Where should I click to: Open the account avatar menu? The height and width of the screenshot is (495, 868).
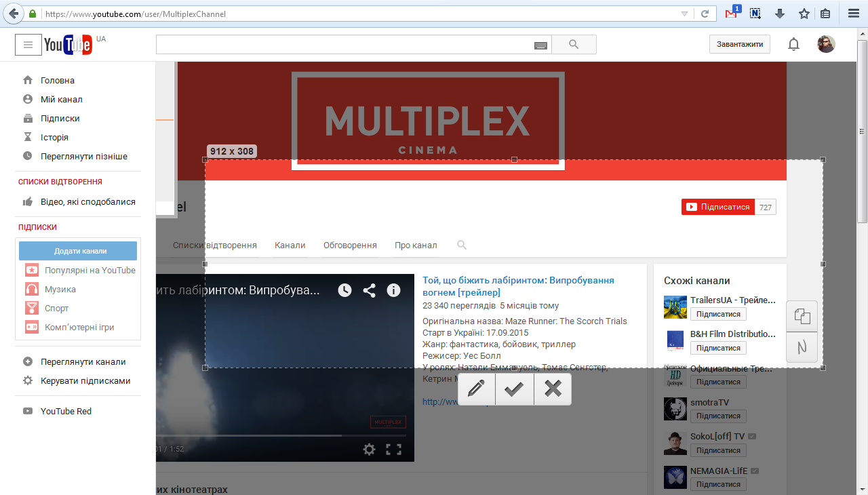[826, 44]
